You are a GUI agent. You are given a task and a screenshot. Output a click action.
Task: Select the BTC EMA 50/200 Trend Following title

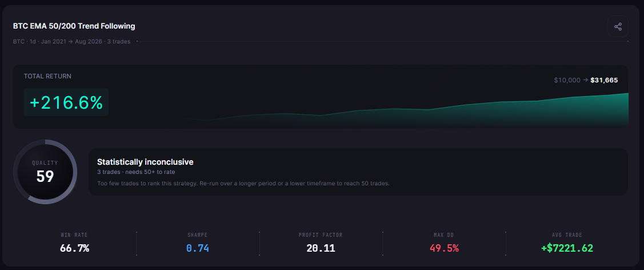74,26
